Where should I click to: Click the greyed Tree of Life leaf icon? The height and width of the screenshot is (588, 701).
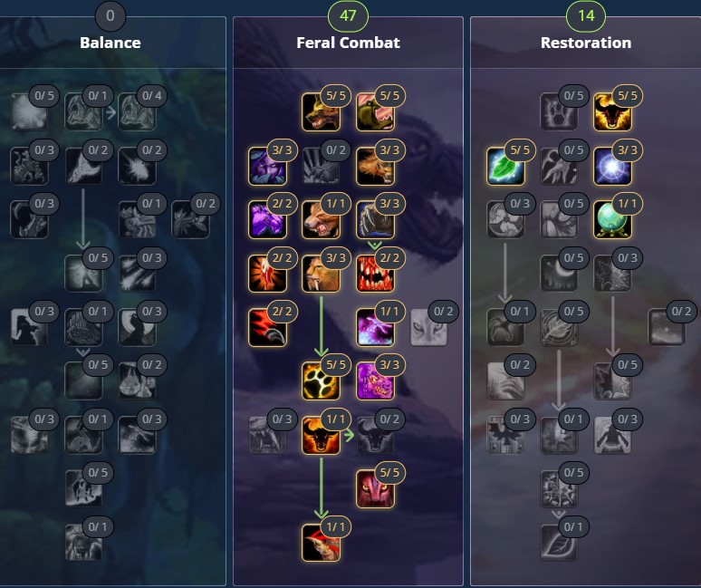coord(559,543)
